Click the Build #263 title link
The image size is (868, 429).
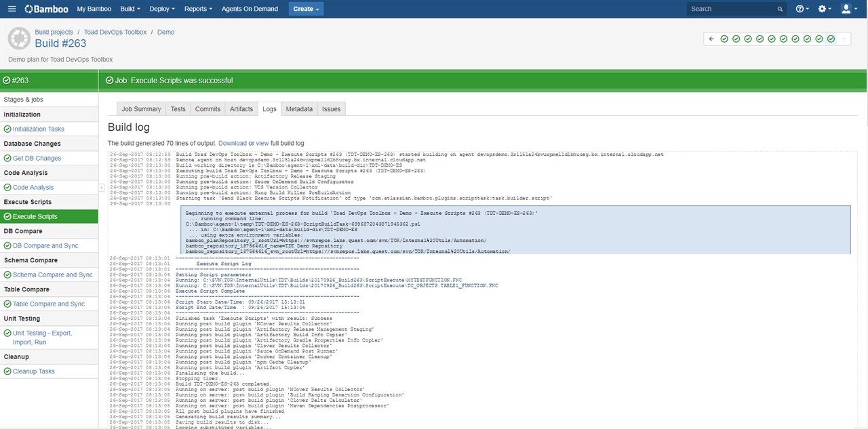(x=61, y=43)
